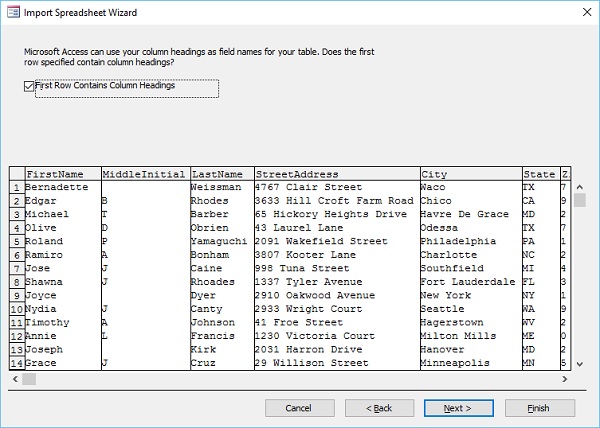Click the city cell Fort Lauderdale
The height and width of the screenshot is (428, 600).
pyautogui.click(x=471, y=282)
